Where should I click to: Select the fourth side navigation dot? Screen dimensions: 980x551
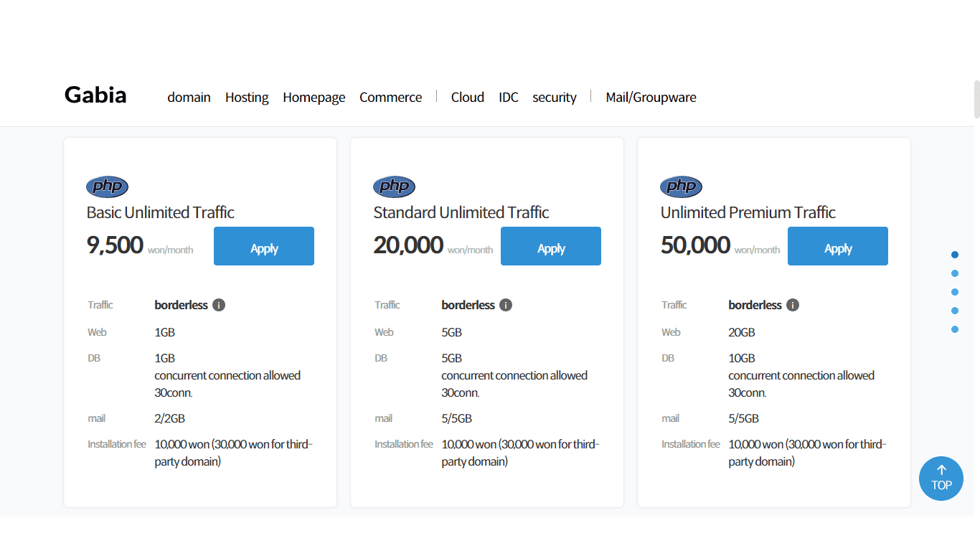point(955,311)
